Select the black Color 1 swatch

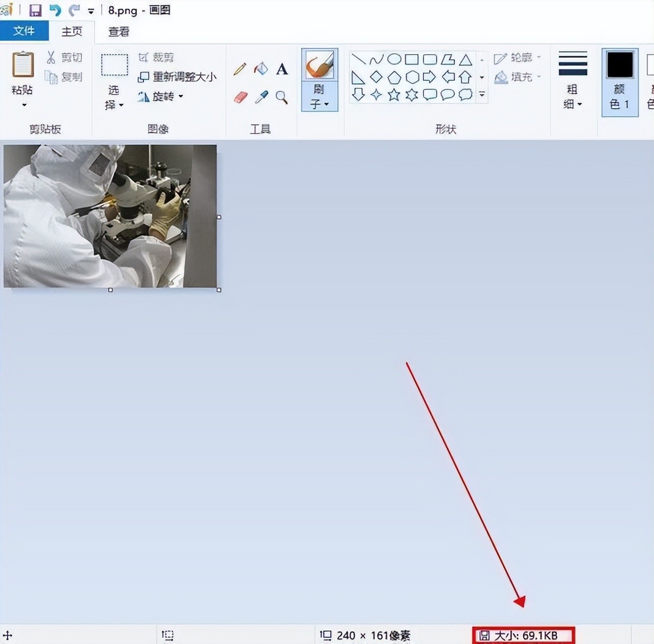coord(620,65)
